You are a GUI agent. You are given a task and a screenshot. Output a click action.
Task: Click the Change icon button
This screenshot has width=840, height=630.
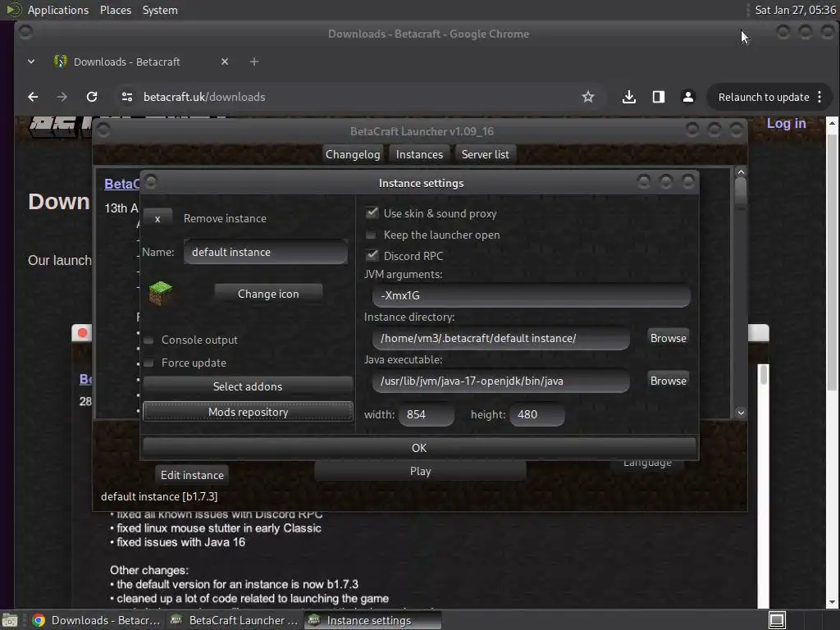[268, 294]
